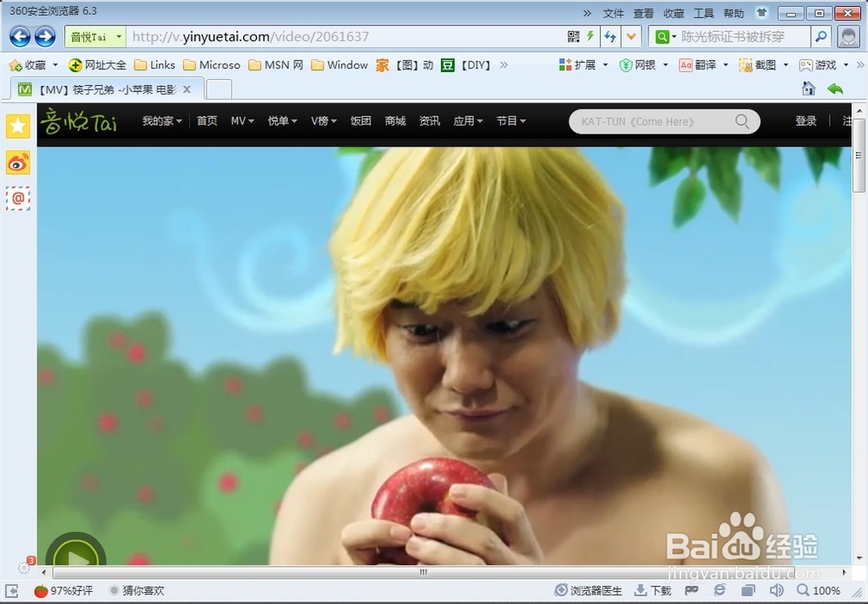The height and width of the screenshot is (604, 868).
Task: Open the 网银 online banking dropdown
Action: click(644, 65)
